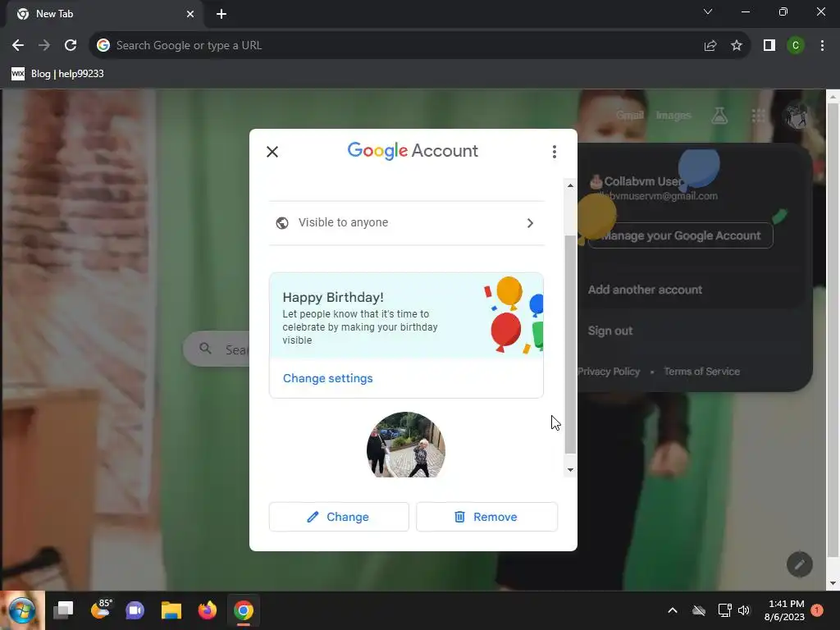Open the weather widget showing 85°
The image size is (840, 630).
point(100,610)
